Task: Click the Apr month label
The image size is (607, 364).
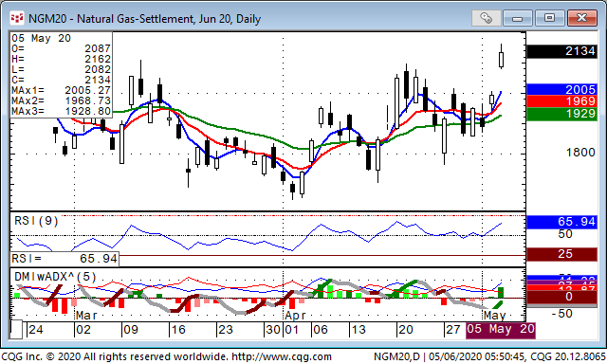Action: (x=295, y=316)
